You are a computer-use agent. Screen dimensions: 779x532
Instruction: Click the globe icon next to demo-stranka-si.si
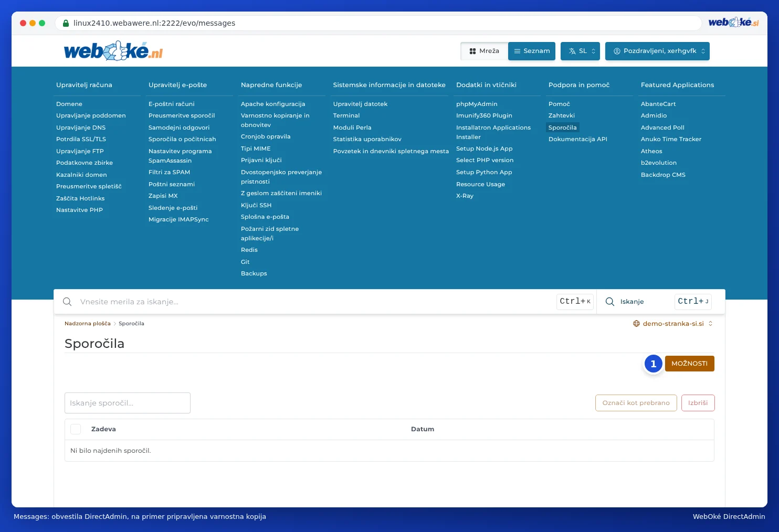pos(636,324)
